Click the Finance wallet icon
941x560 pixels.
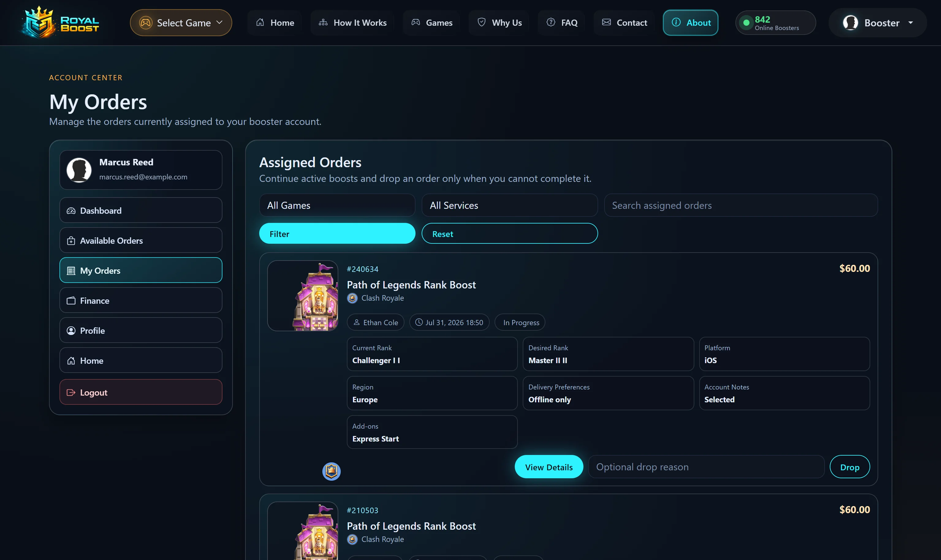point(71,301)
